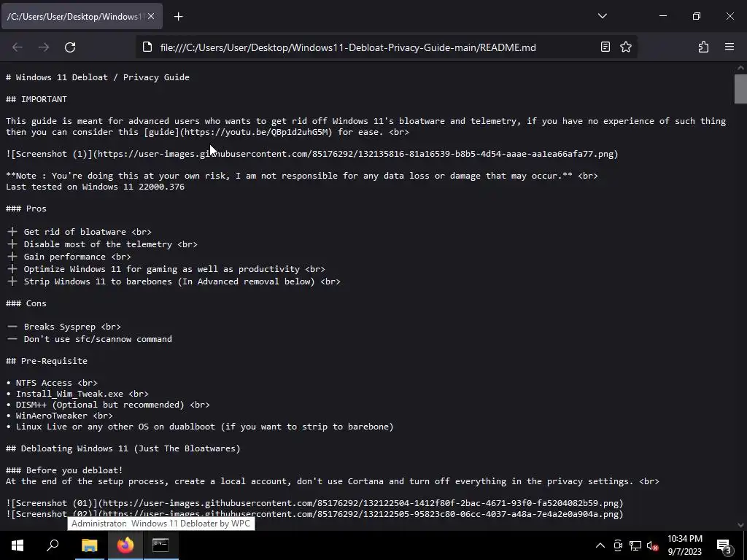Open Command Prompt window from taskbar
Screen dimensions: 747x560
[160, 545]
